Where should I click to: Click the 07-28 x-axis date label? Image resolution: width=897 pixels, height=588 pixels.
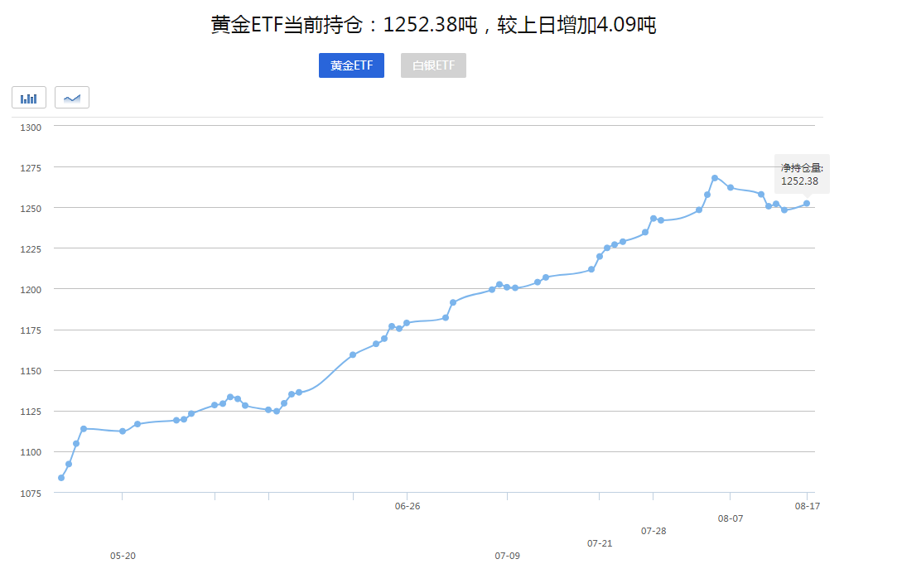tap(653, 531)
